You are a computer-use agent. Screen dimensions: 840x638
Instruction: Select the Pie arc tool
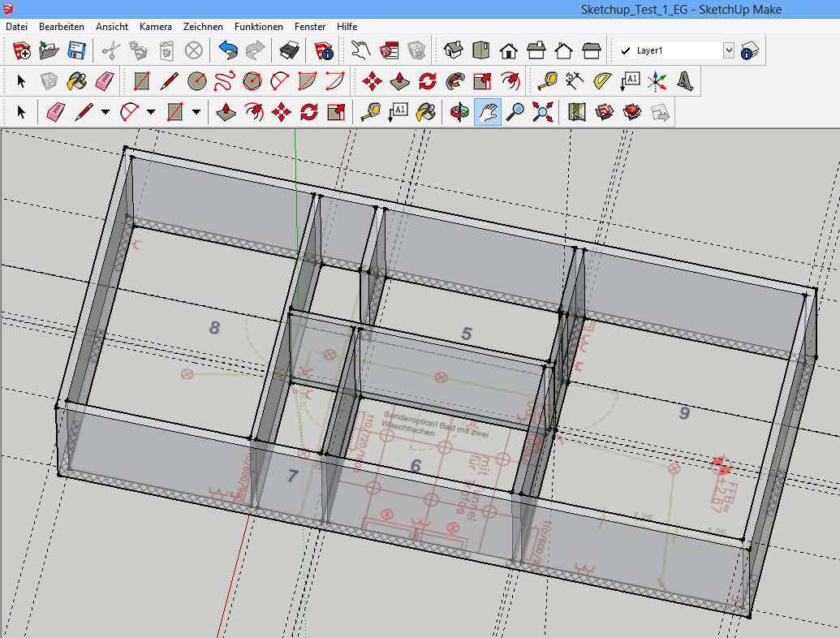[307, 81]
